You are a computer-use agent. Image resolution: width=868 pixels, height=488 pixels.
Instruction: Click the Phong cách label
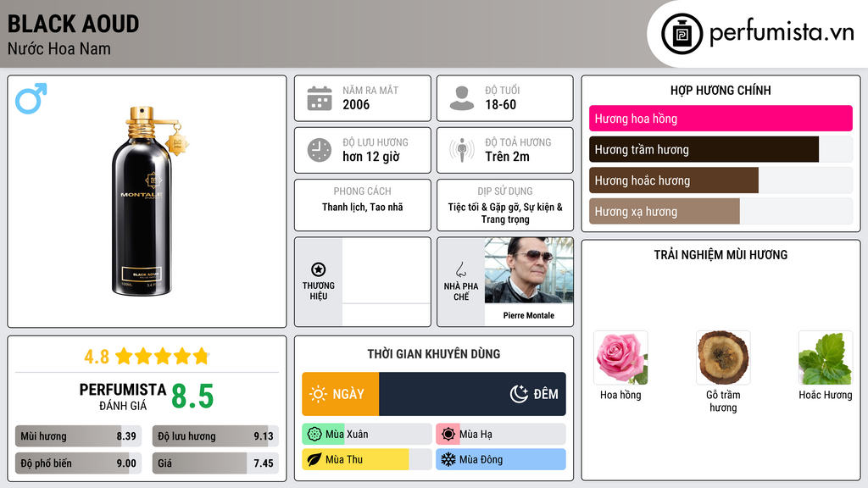tap(362, 191)
